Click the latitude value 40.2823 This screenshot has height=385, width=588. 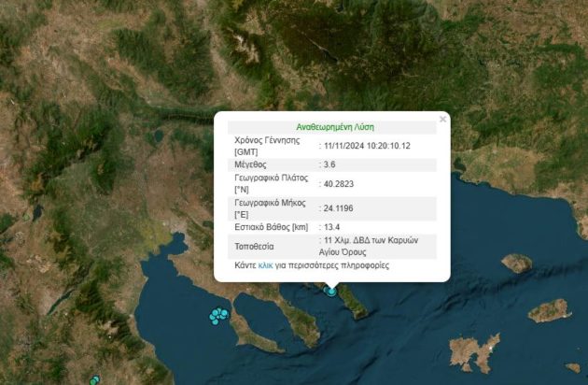(340, 184)
